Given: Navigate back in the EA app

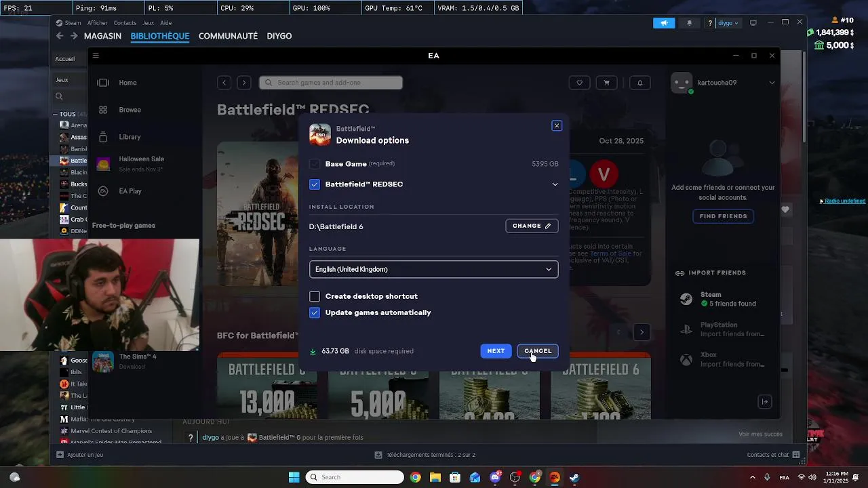Looking at the screenshot, I should pyautogui.click(x=224, y=83).
